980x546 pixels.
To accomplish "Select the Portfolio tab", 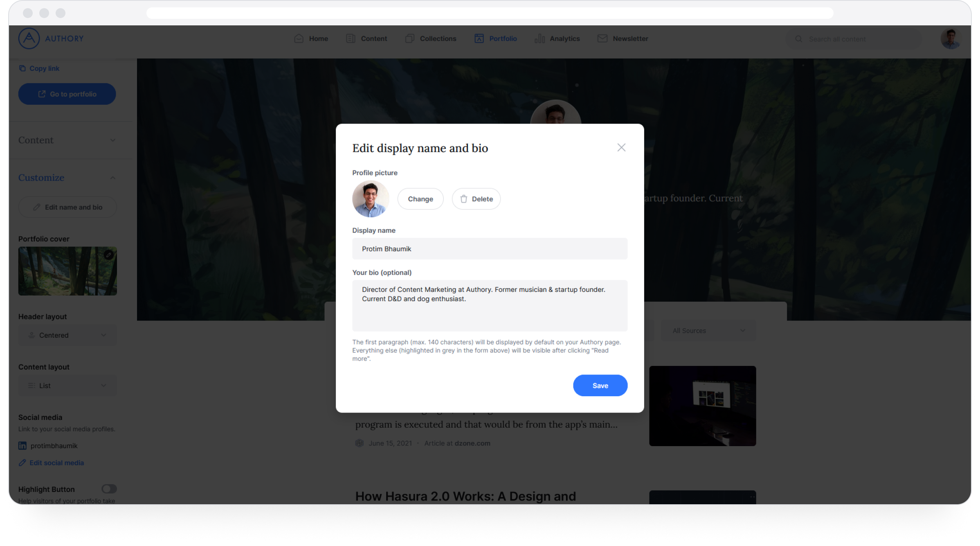I will click(x=495, y=38).
